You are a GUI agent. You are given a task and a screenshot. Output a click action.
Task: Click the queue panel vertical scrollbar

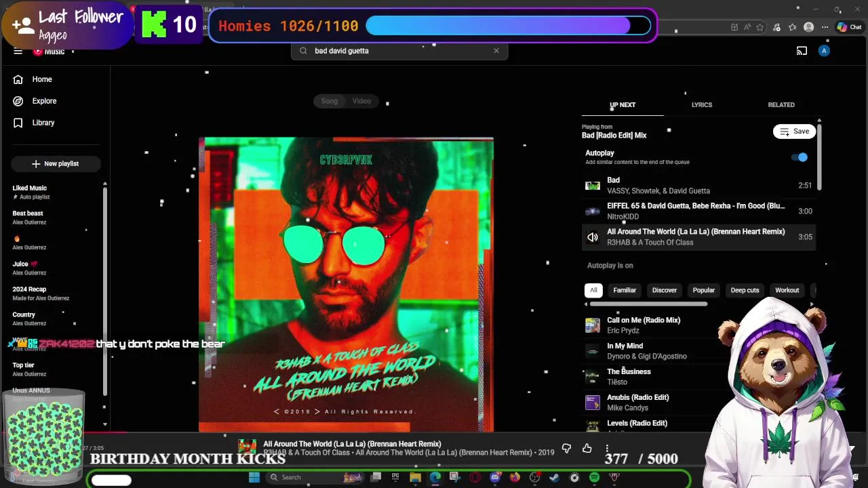pyautogui.click(x=819, y=156)
